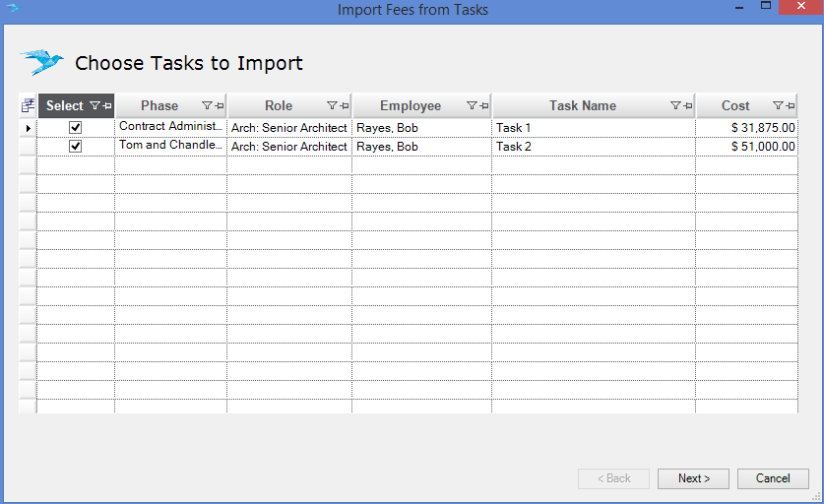The height and width of the screenshot is (504, 824).
Task: Select the Task 1 row indicator arrow
Action: pyautogui.click(x=28, y=128)
